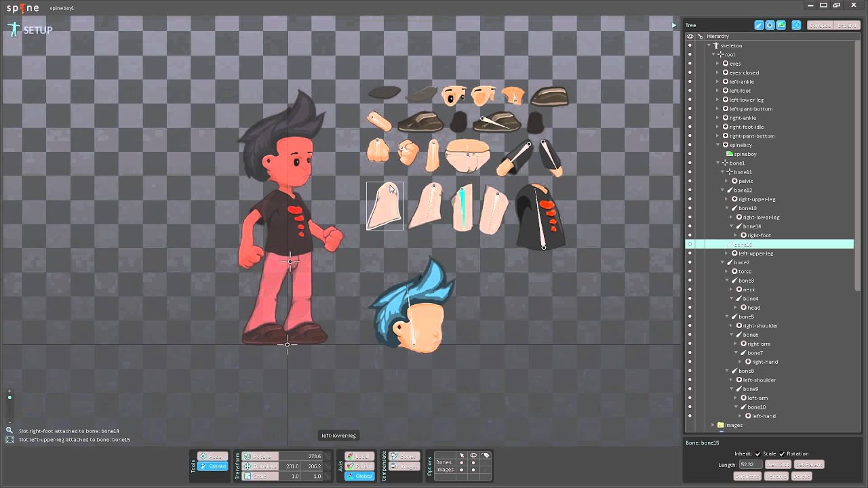Expand the eyes slot node
The width and height of the screenshot is (868, 488).
point(717,64)
